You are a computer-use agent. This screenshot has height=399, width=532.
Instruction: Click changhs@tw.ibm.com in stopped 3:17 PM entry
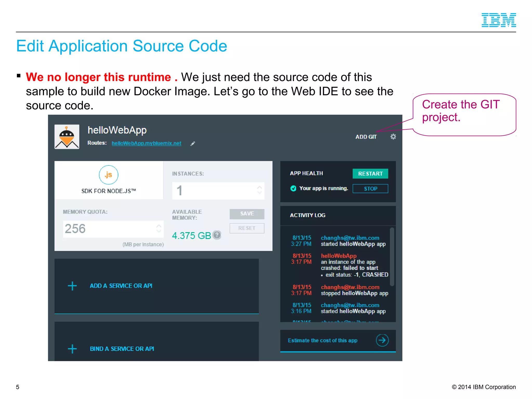[x=350, y=287]
